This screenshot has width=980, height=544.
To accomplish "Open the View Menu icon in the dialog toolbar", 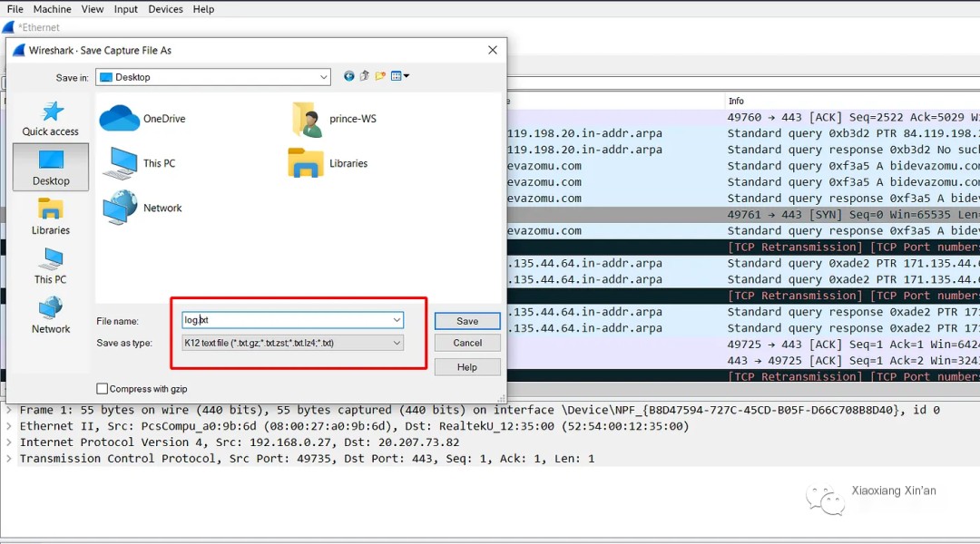I will pos(399,76).
